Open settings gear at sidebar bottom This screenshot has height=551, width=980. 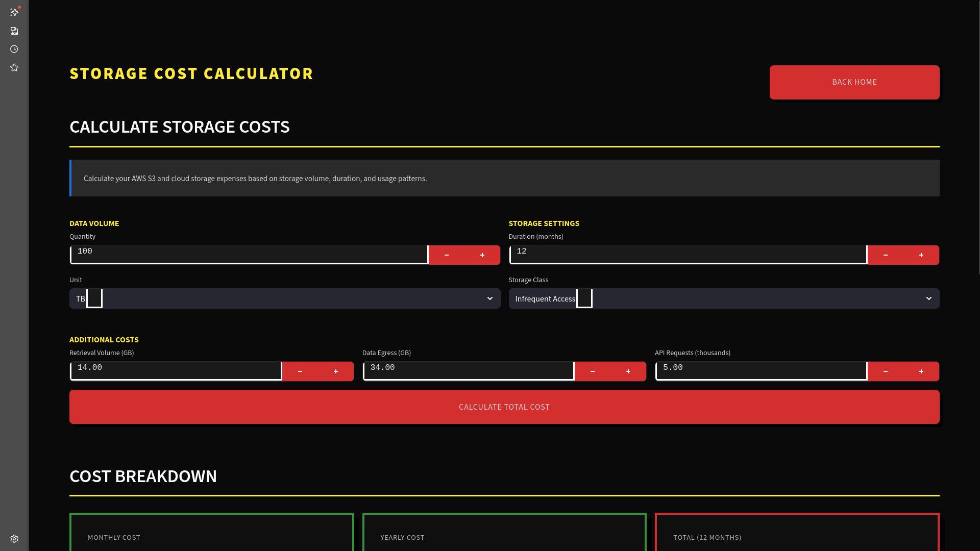pyautogui.click(x=14, y=539)
